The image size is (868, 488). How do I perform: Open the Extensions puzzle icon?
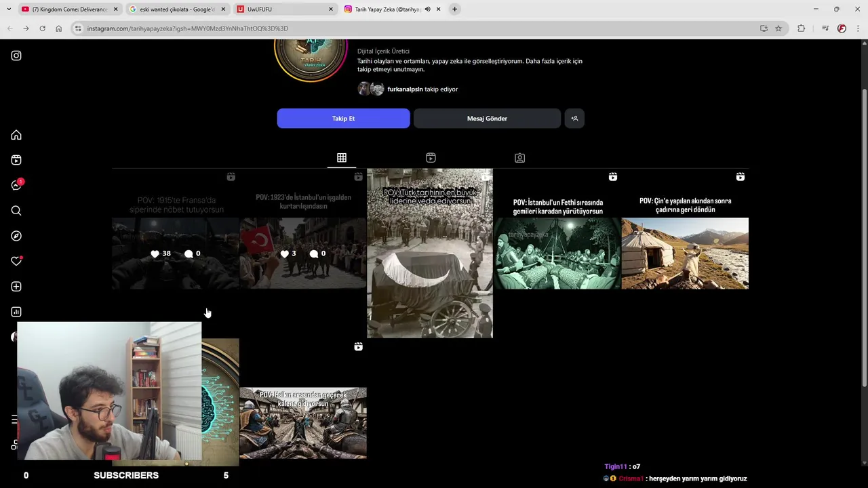[x=802, y=28]
